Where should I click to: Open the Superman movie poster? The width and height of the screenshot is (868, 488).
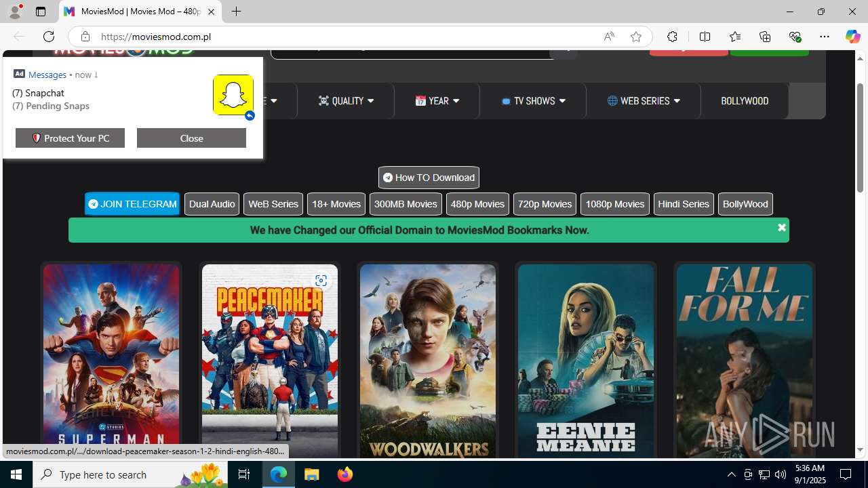pyautogui.click(x=111, y=361)
